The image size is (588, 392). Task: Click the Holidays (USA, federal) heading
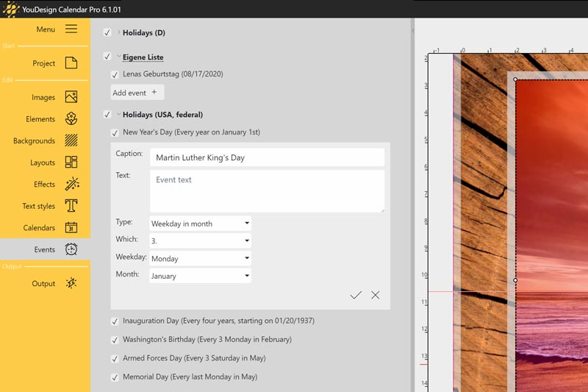[x=162, y=115]
